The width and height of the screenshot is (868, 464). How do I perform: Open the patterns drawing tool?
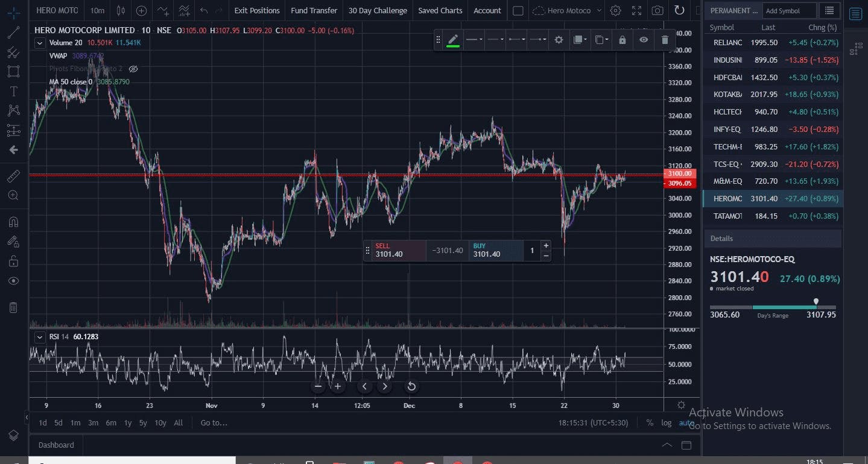pyautogui.click(x=13, y=110)
